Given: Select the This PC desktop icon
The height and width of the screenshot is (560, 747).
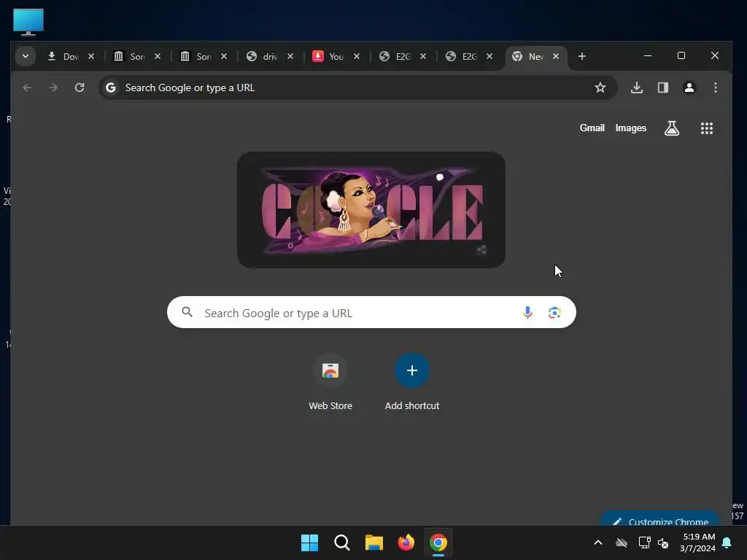Looking at the screenshot, I should point(28,22).
